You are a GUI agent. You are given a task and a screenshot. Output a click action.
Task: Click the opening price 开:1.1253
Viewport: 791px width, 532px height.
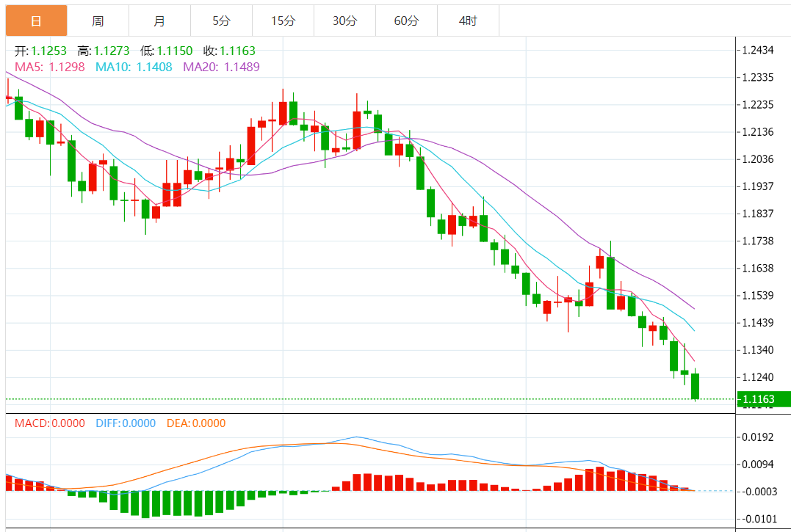tap(40, 51)
